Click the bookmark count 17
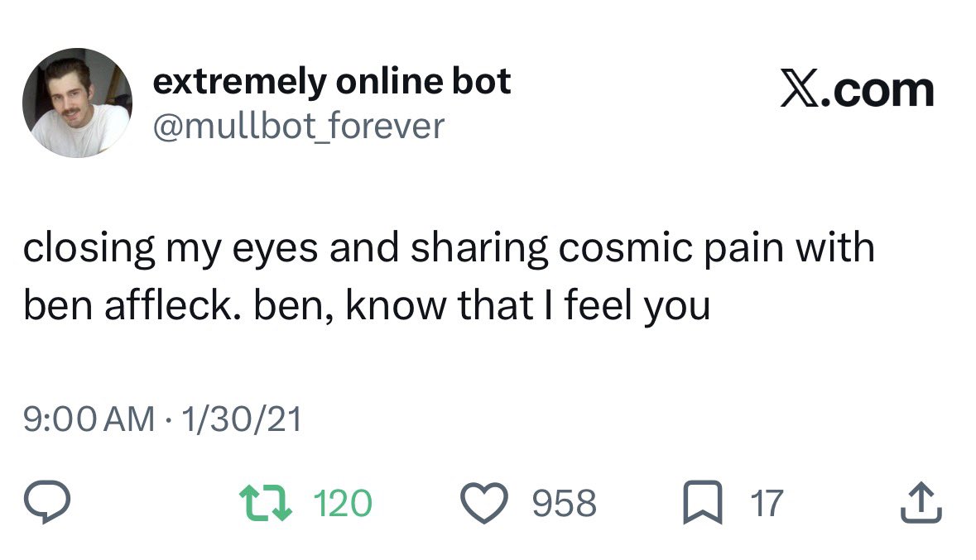The width and height of the screenshot is (976, 560). [x=767, y=504]
